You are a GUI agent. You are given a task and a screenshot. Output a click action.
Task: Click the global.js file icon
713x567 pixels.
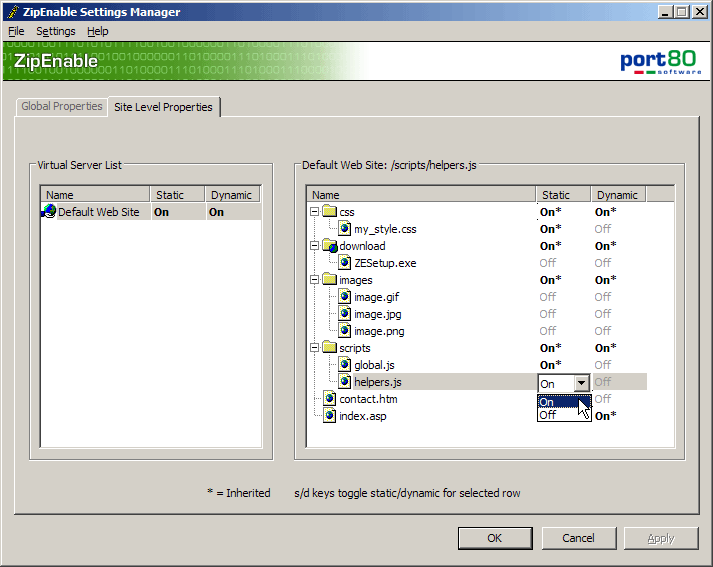[x=345, y=364]
